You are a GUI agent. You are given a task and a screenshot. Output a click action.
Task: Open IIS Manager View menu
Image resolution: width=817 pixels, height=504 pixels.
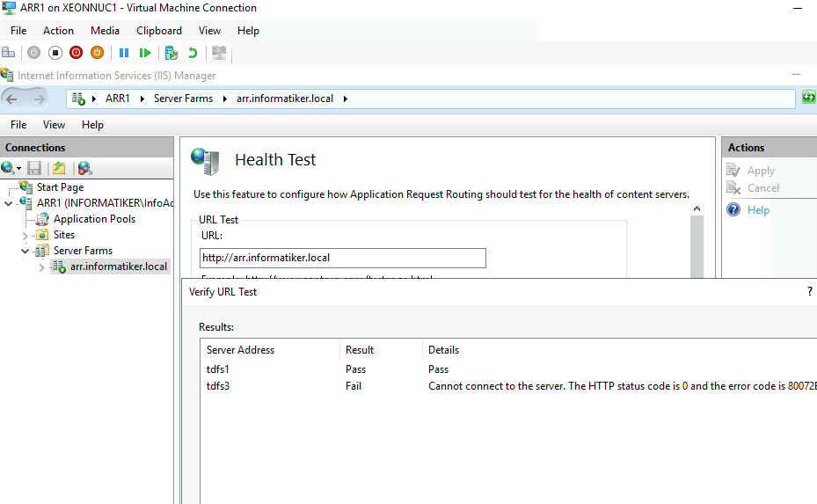[x=54, y=125]
